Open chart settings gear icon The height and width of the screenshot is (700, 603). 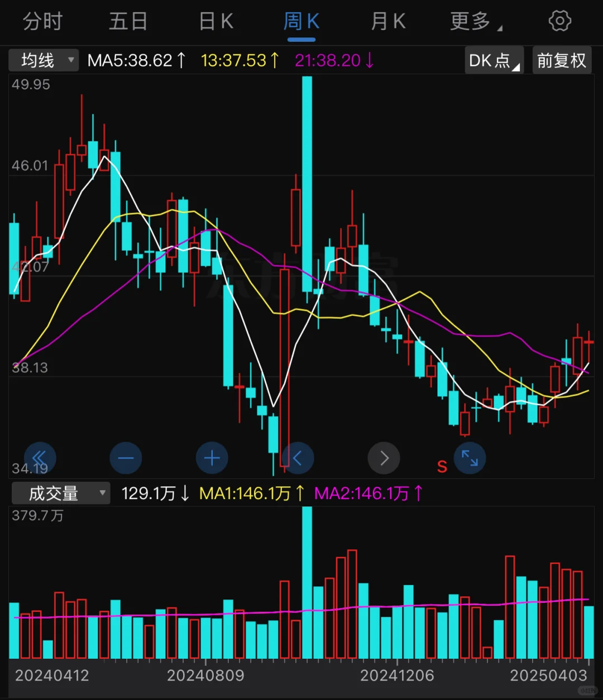tap(560, 21)
